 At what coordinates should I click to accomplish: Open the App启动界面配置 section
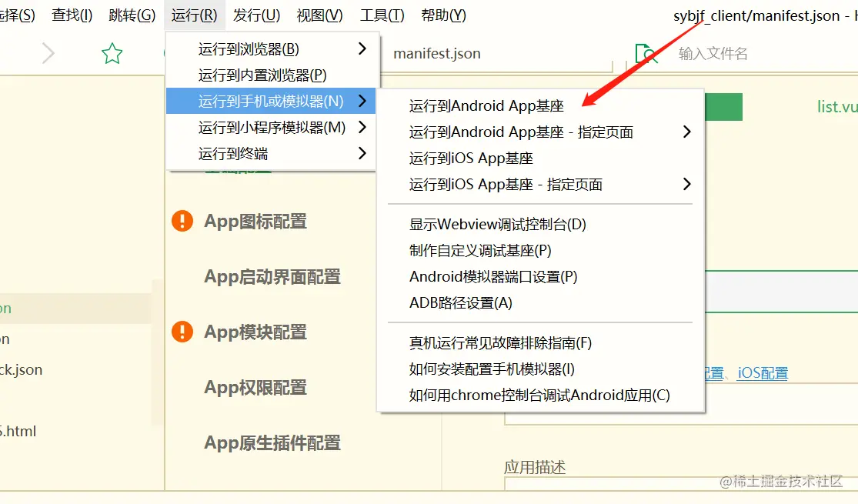point(272,276)
